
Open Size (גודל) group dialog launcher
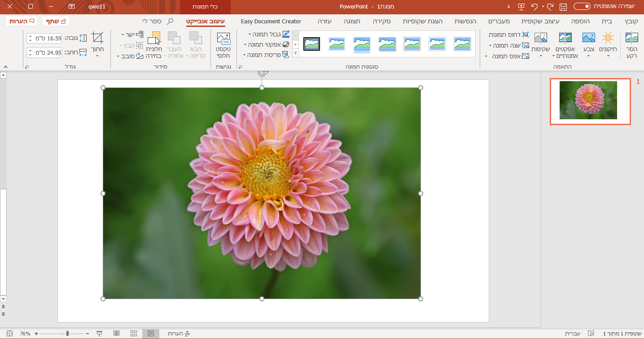pos(26,67)
